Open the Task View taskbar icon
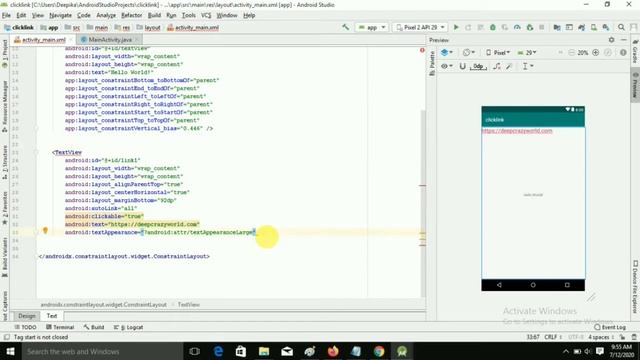640x360 pixels. pos(195,351)
